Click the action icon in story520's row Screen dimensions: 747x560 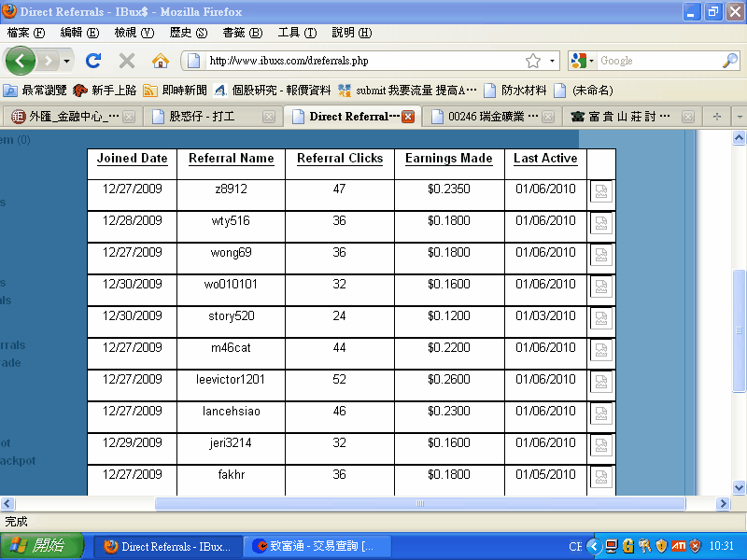click(x=600, y=319)
